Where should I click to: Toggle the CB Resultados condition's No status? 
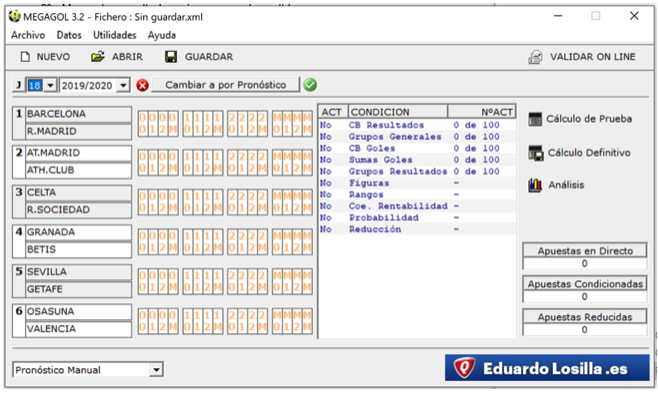326,125
